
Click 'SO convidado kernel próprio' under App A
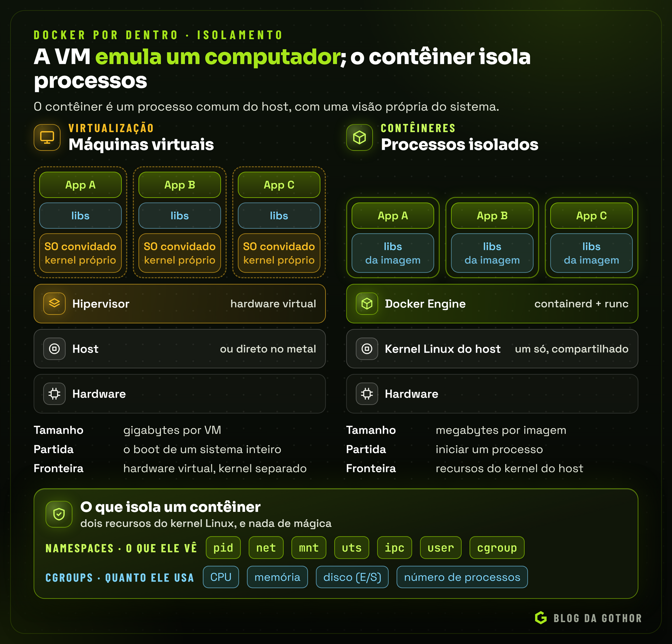81,253
